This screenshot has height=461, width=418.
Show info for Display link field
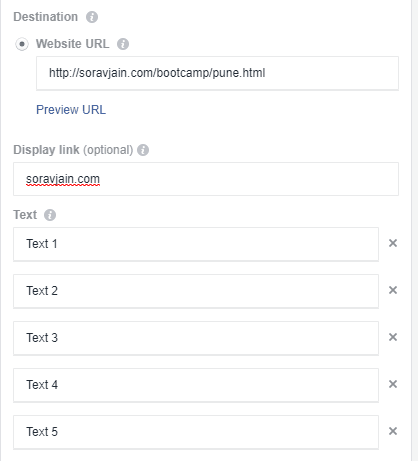(143, 150)
